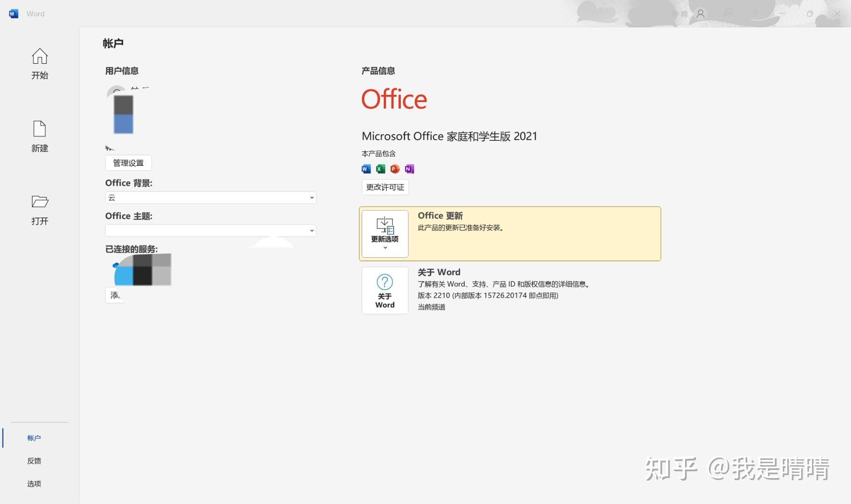Click the 帐户 page title
Viewport: 851px width, 504px height.
click(x=113, y=43)
